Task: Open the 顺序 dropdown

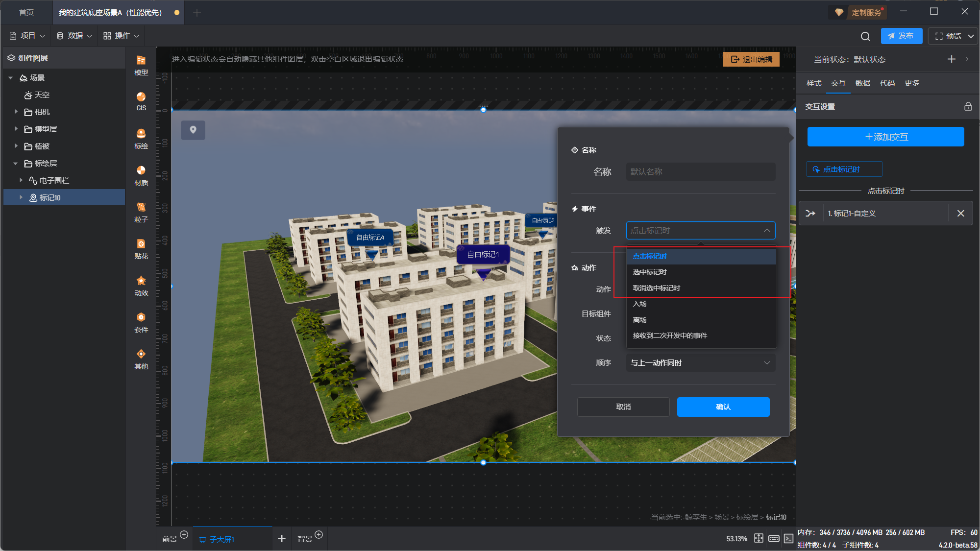Action: pos(700,363)
